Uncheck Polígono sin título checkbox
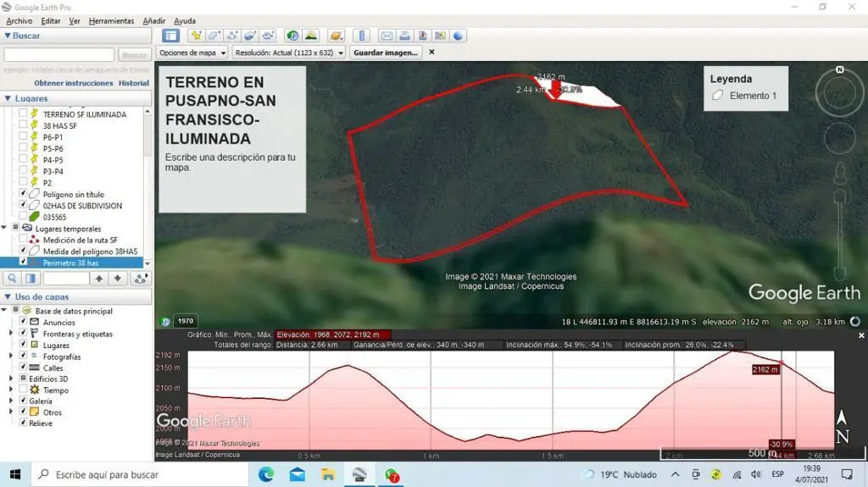Screen dimensions: 868x487 [x=23, y=194]
